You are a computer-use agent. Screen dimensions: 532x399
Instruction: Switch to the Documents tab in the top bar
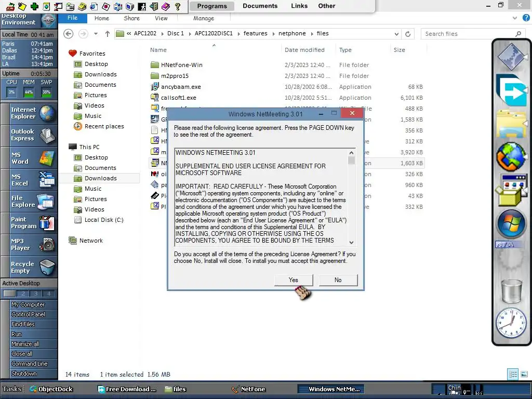[x=260, y=6]
